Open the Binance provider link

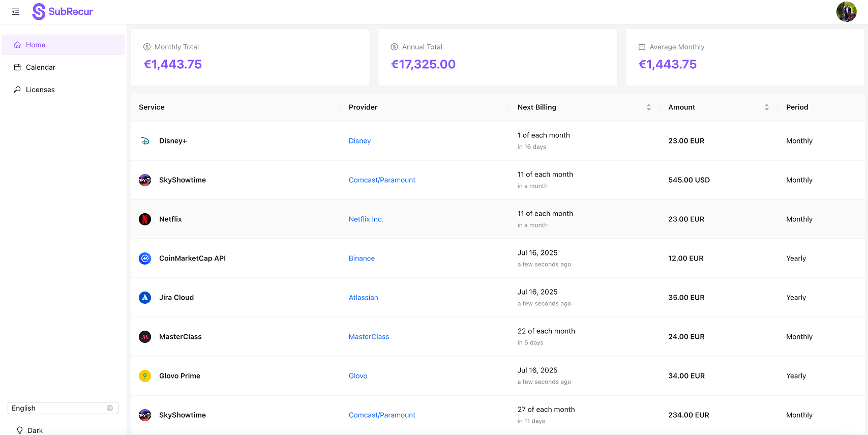362,258
